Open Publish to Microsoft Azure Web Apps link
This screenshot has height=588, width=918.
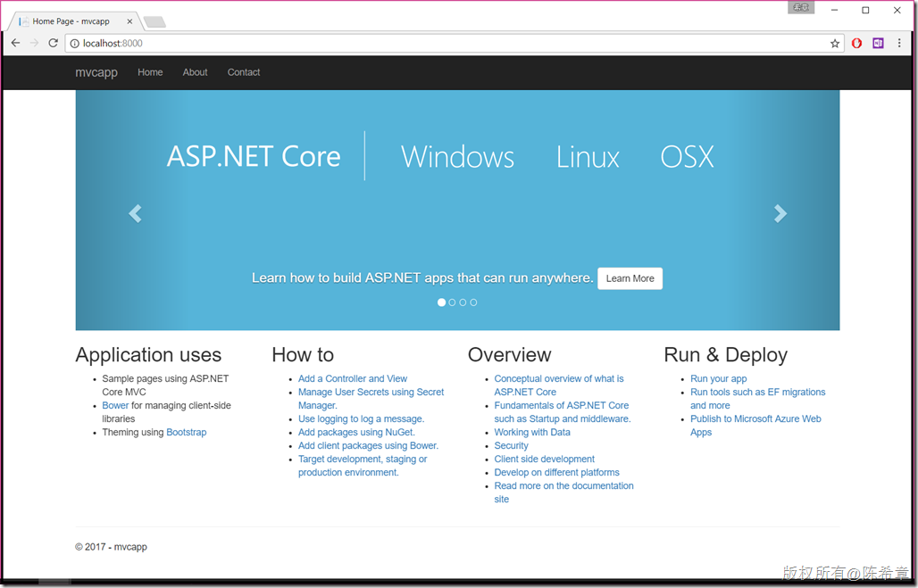pyautogui.click(x=755, y=426)
